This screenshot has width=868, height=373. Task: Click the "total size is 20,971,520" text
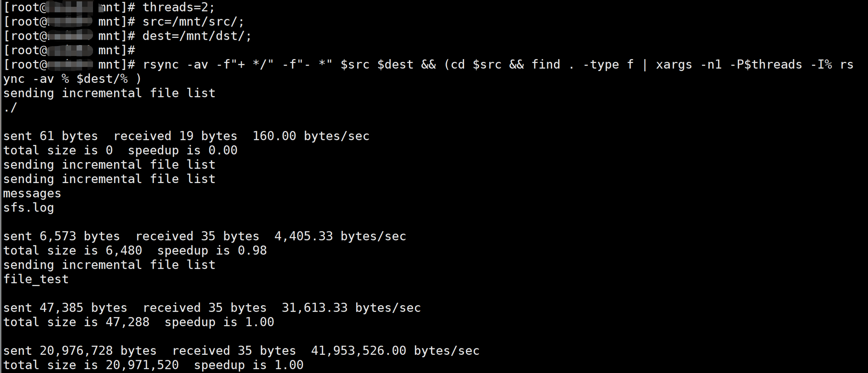(x=91, y=365)
